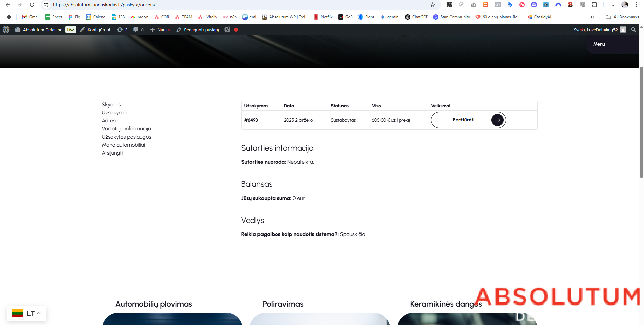The image size is (644, 325).
Task: Reload the page using the refresh icon
Action: [32, 5]
